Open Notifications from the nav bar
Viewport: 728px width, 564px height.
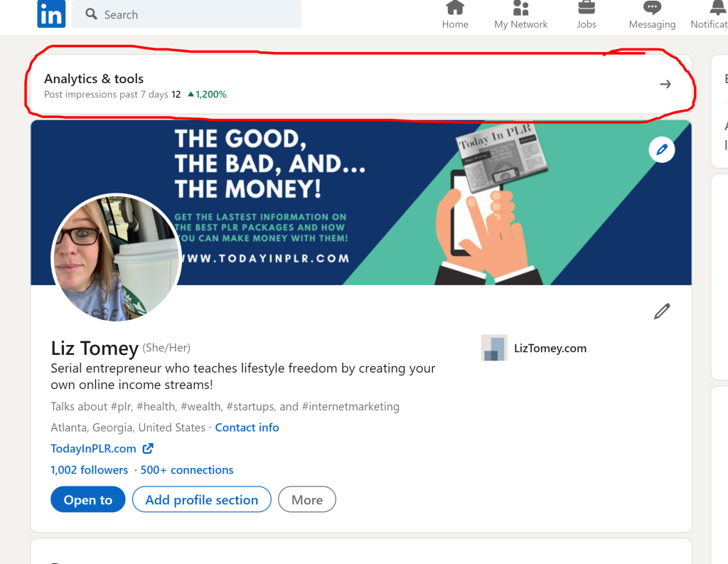pyautogui.click(x=710, y=16)
